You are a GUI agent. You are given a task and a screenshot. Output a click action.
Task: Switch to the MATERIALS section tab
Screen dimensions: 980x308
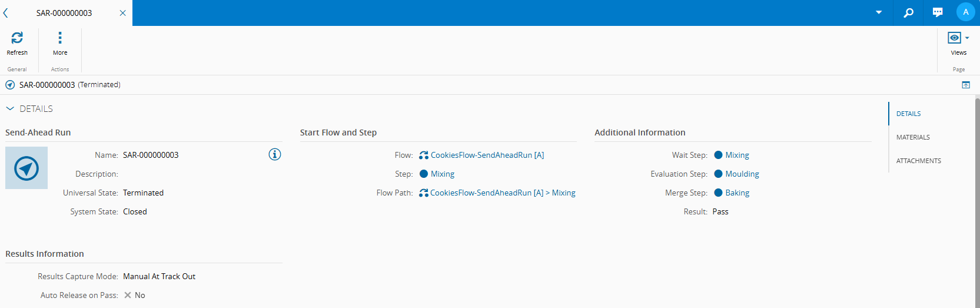913,137
